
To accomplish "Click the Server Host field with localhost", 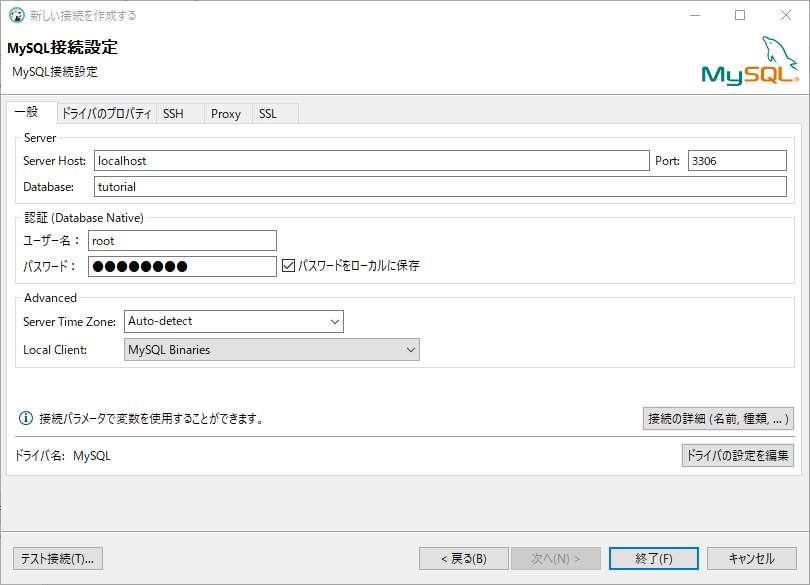I will tap(371, 161).
